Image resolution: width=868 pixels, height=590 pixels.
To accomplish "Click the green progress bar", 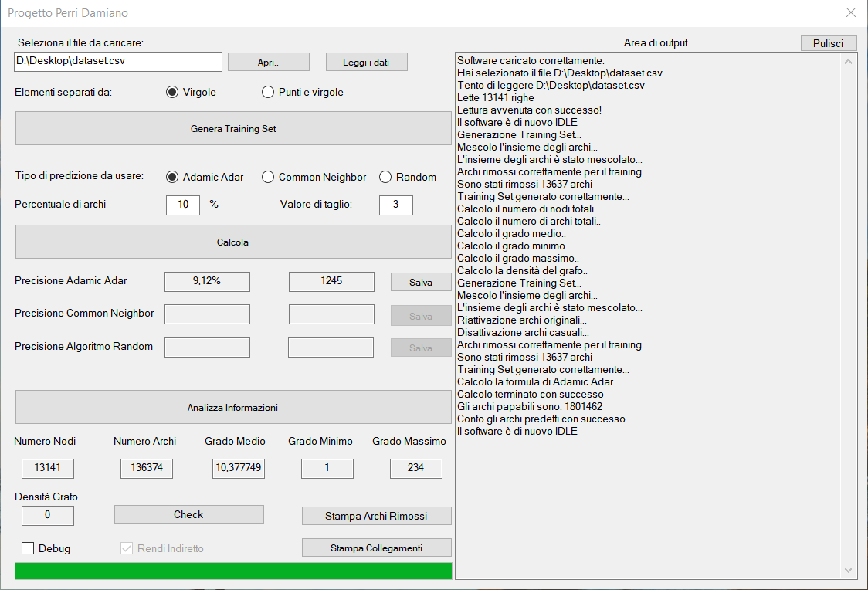I will click(x=233, y=571).
